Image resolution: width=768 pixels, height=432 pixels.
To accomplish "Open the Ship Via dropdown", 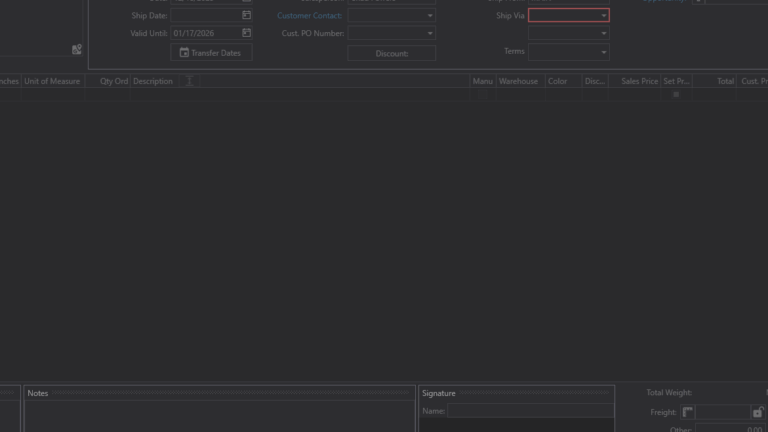I will (x=603, y=16).
